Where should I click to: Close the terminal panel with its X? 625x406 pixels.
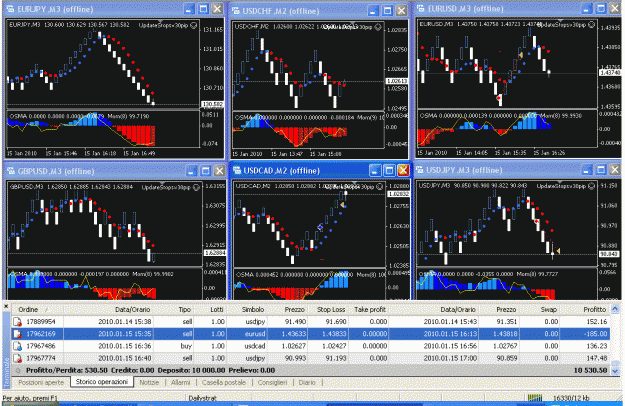click(6, 306)
